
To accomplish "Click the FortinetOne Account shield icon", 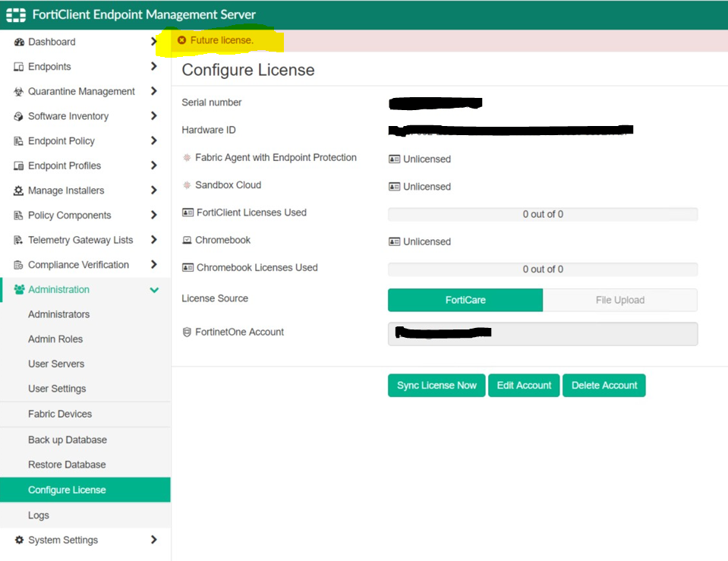I will 187,332.
